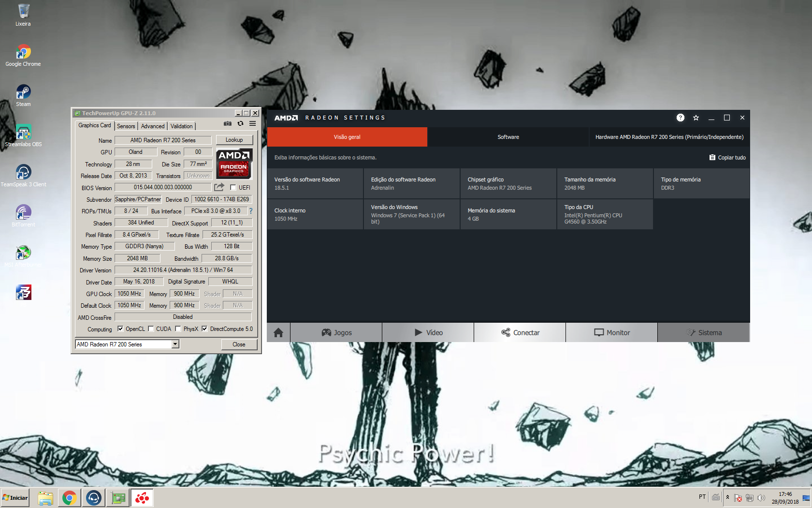
Task: Click the GPU name field in GPU-Z
Action: (163, 140)
